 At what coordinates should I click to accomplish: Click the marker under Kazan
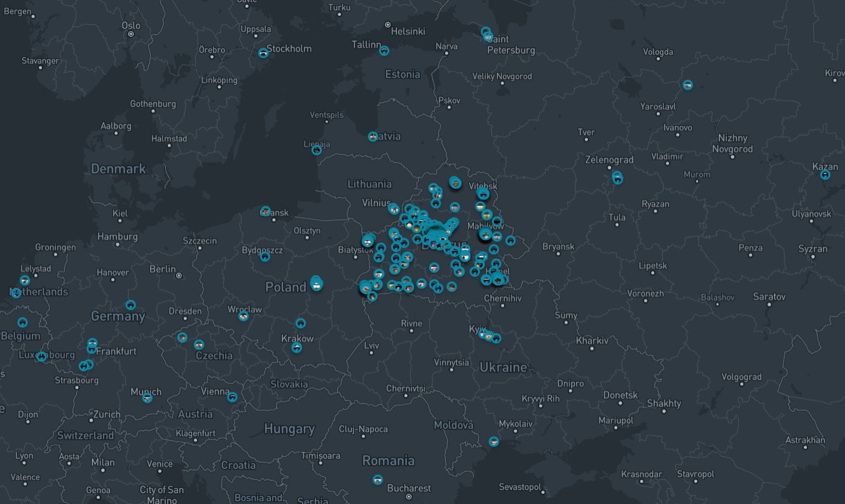(x=825, y=175)
